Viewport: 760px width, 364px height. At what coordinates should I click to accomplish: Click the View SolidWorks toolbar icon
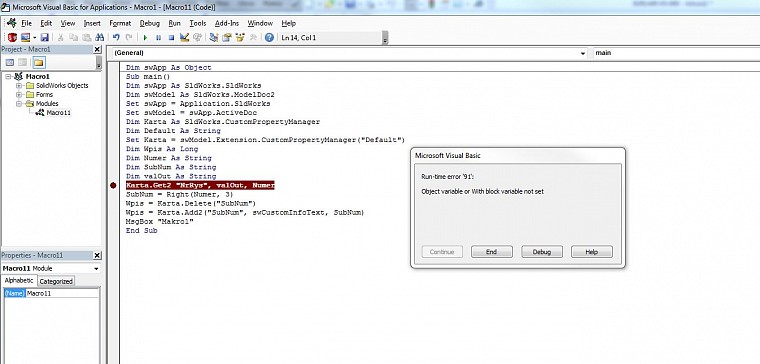pyautogui.click(x=12, y=37)
